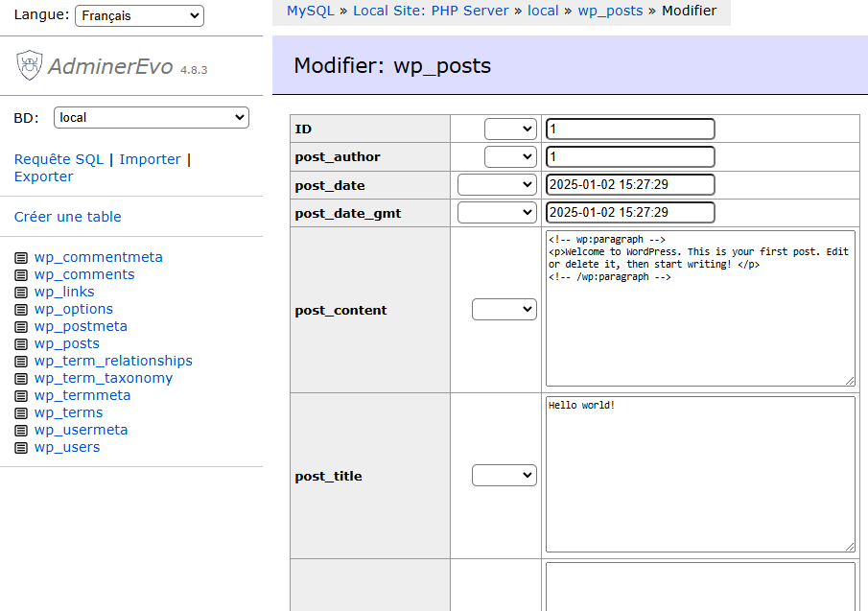The image size is (868, 611).
Task: Click the table icon beside wp_commentmeta
Action: click(21, 258)
